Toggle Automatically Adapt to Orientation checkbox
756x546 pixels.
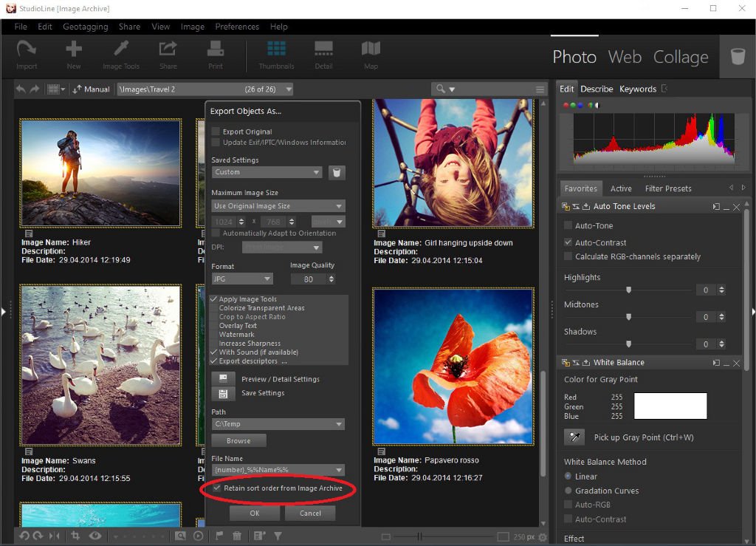216,233
